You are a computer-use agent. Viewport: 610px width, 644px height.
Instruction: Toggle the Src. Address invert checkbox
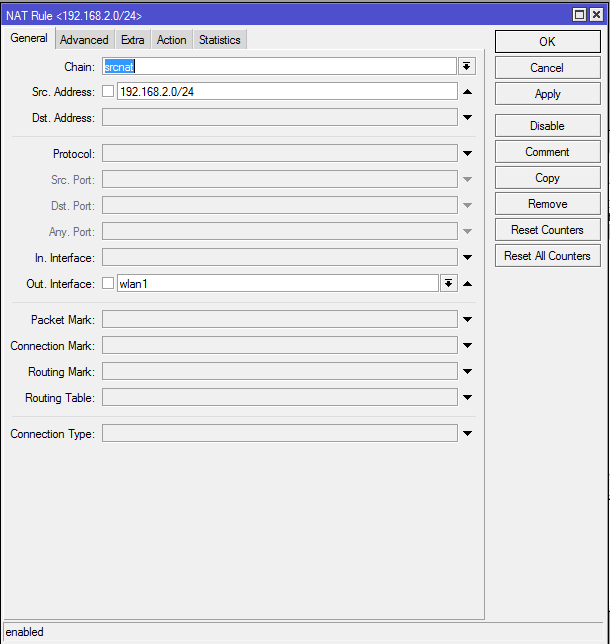click(108, 91)
